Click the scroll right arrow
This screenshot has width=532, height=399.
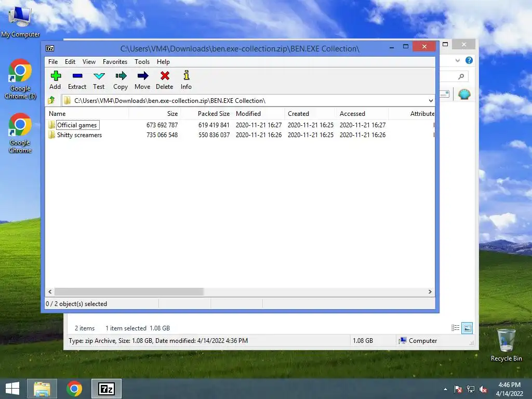click(430, 291)
